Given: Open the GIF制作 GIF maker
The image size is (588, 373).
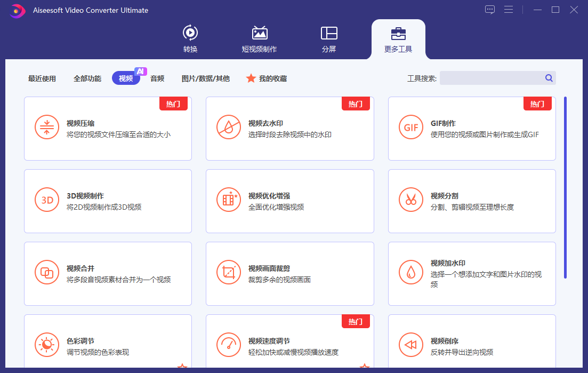Looking at the screenshot, I should pos(471,128).
